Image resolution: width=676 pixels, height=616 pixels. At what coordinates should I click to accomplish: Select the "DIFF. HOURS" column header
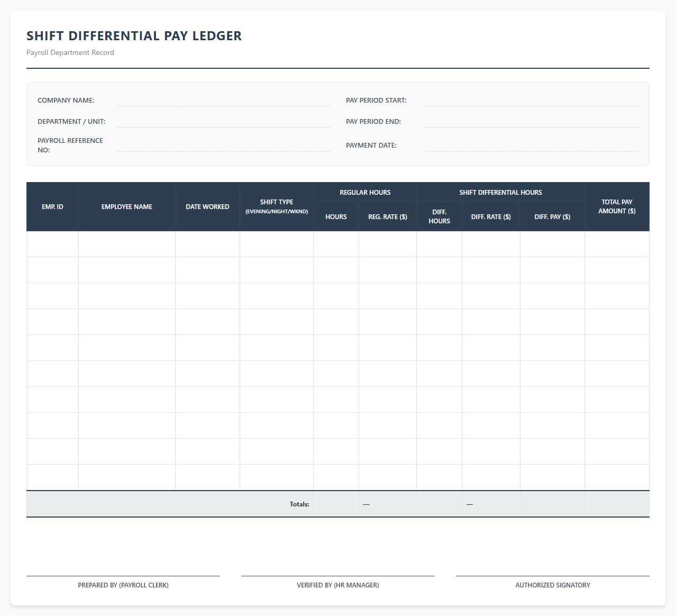439,217
